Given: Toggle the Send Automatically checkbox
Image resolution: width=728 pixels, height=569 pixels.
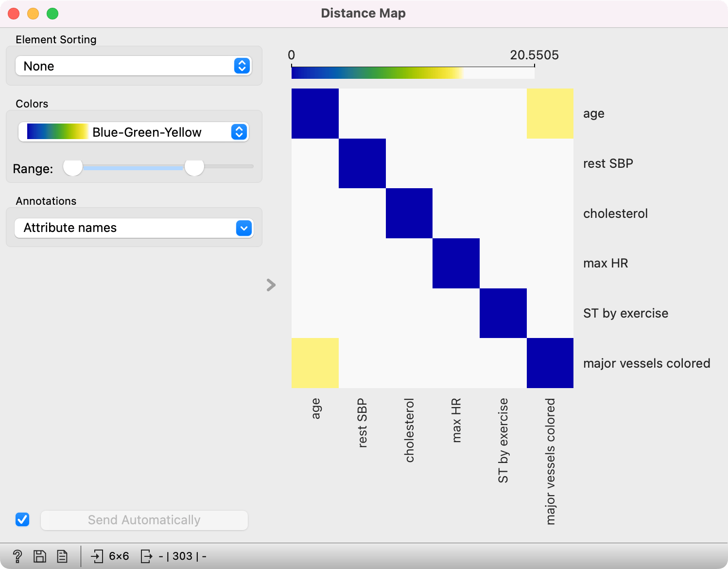Looking at the screenshot, I should point(22,520).
